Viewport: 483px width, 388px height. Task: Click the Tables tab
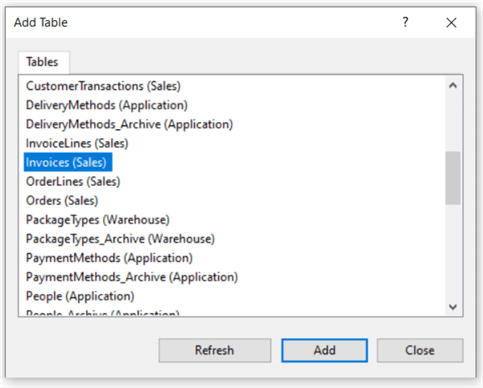[44, 62]
